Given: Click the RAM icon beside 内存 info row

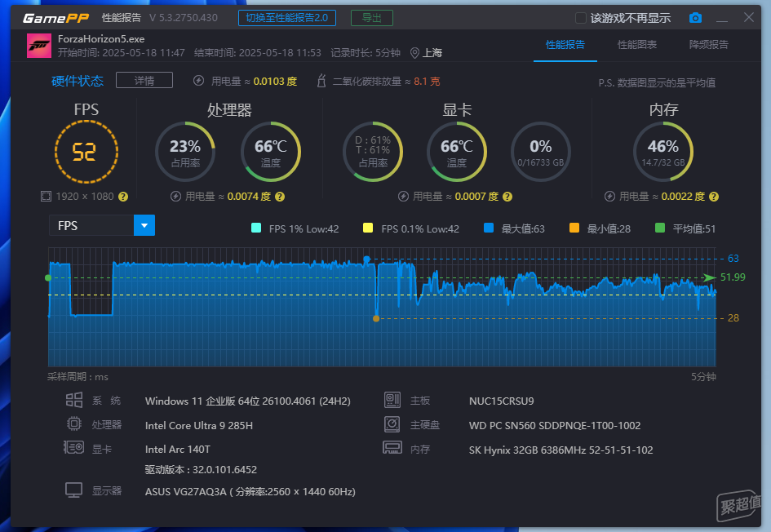Looking at the screenshot, I should (x=392, y=447).
